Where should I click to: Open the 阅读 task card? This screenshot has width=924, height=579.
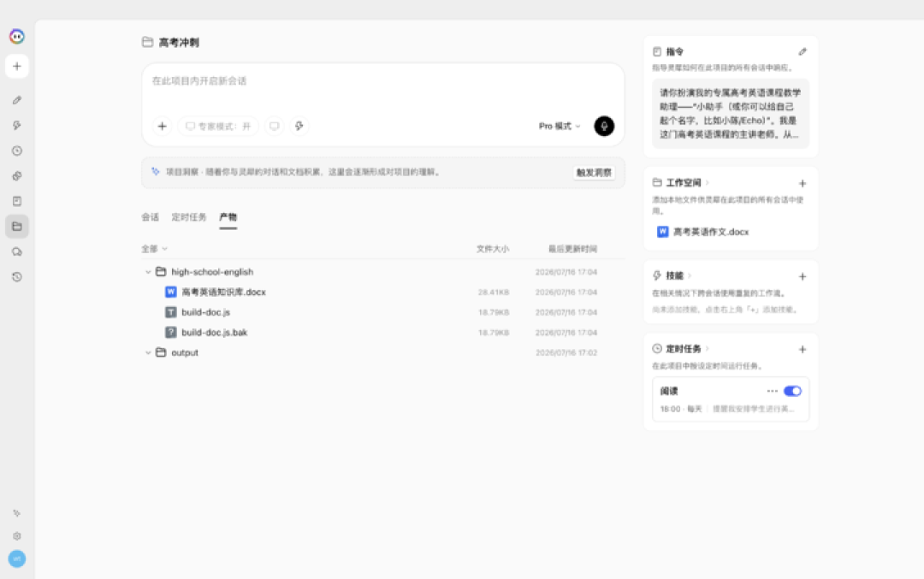(x=731, y=399)
